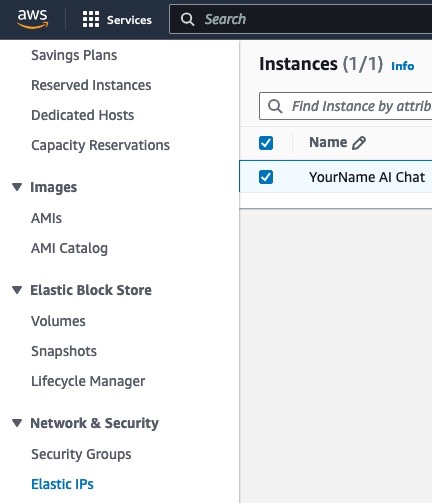Open the AWS home logo
Screen dimensions: 432x503
[x=33, y=19]
